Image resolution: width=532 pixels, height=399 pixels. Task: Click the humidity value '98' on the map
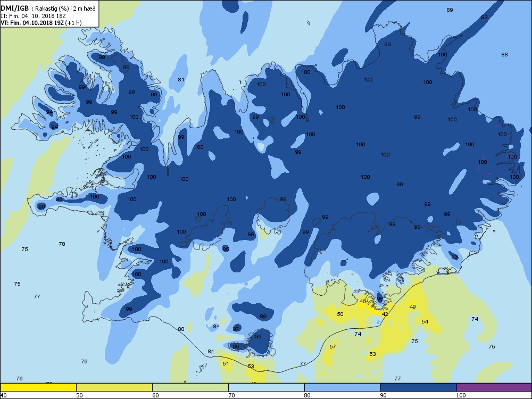click(x=263, y=316)
